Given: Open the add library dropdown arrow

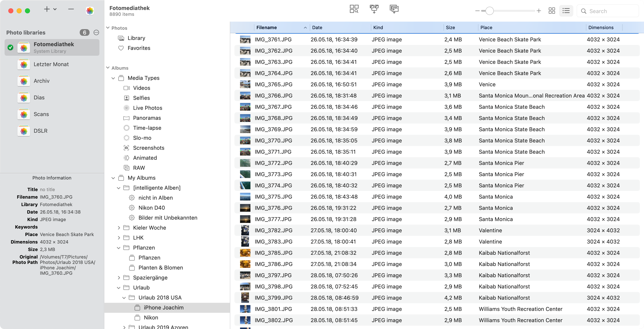Looking at the screenshot, I should (55, 10).
